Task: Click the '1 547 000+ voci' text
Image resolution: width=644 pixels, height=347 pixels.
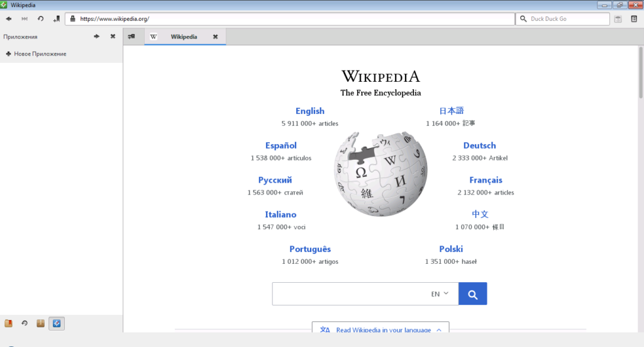Action: pyautogui.click(x=281, y=227)
